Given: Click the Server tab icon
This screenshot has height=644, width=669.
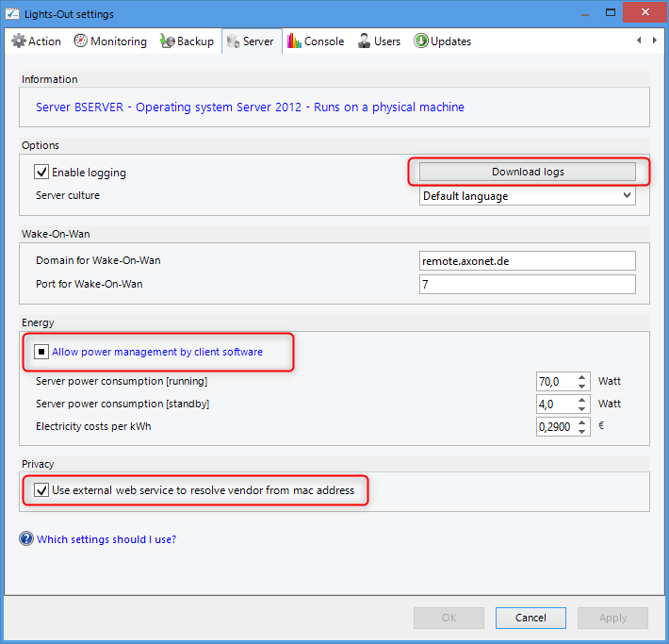Looking at the screenshot, I should point(233,41).
